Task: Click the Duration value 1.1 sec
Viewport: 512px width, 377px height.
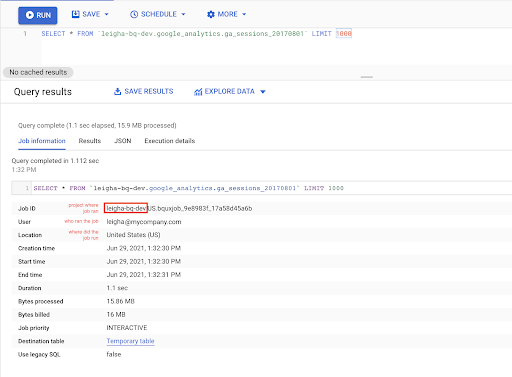Action: (117, 288)
